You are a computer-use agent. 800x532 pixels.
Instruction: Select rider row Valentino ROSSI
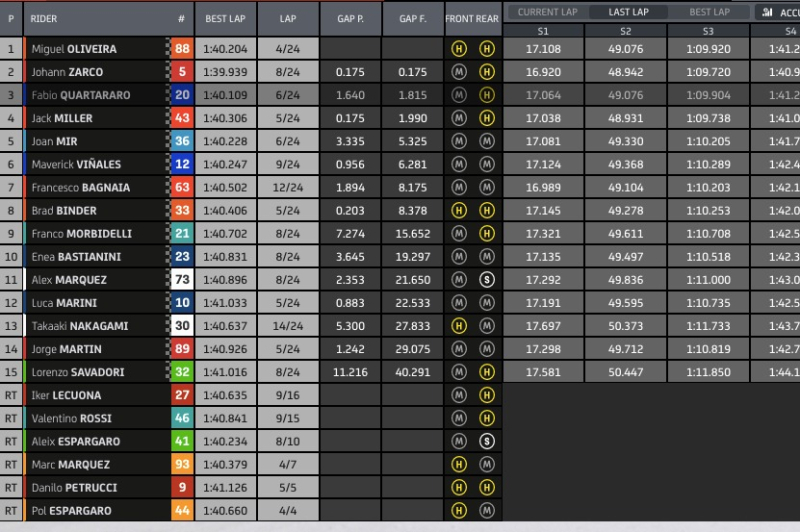click(71, 418)
